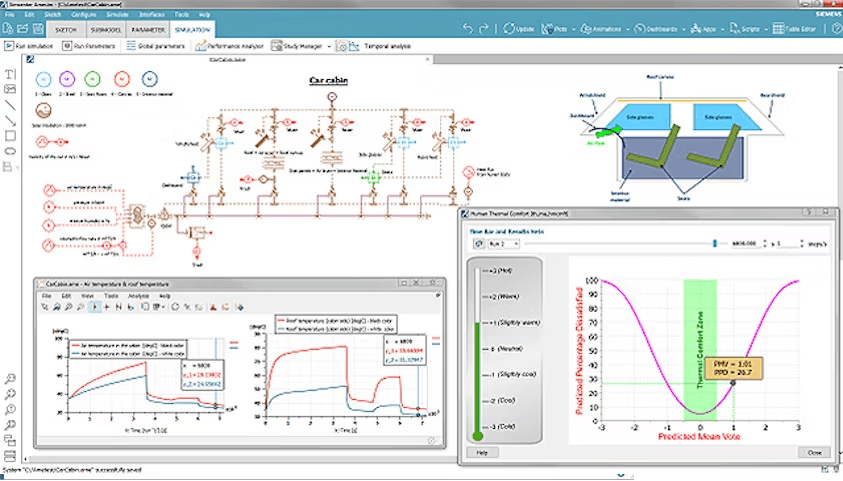Click the refresh icon in Human Thermal Comfort dialog
The width and height of the screenshot is (843, 481).
coord(478,243)
